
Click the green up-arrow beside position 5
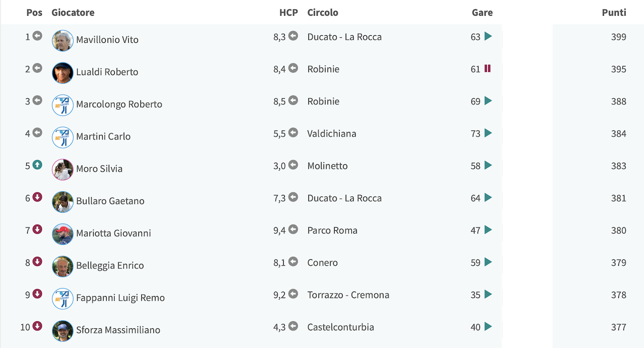click(x=37, y=165)
